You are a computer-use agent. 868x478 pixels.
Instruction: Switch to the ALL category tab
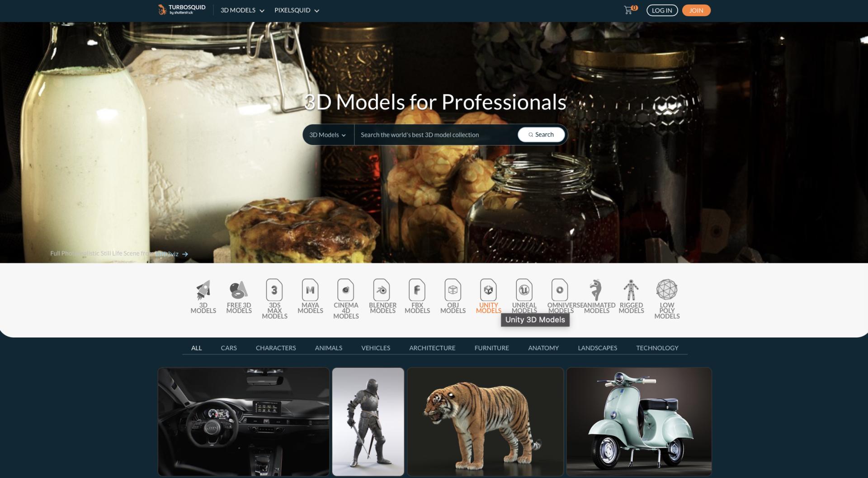[196, 348]
